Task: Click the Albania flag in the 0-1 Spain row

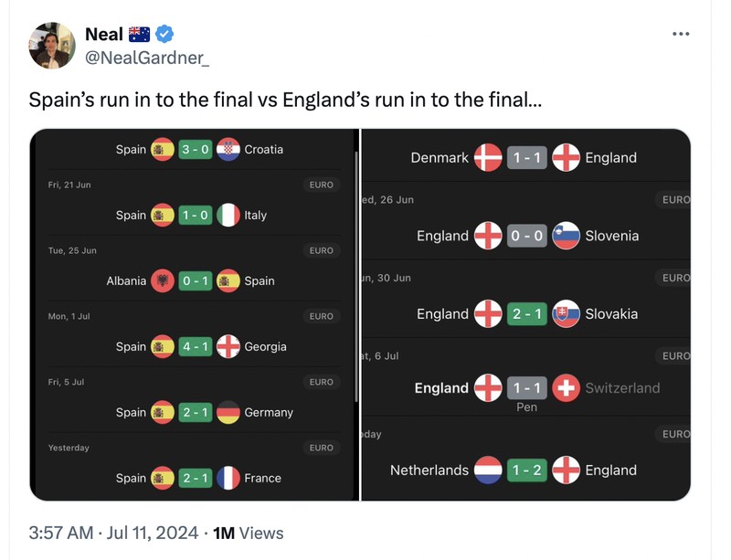Action: tap(164, 281)
